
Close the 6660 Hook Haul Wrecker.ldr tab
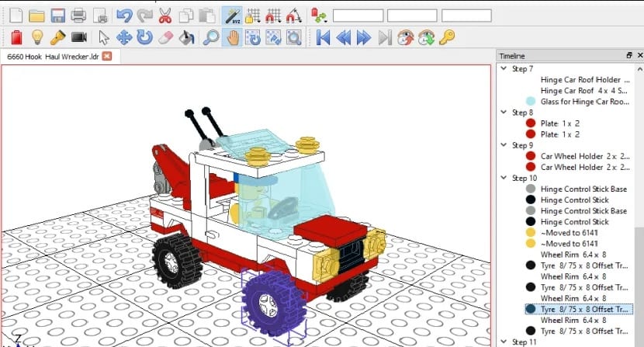pos(107,57)
